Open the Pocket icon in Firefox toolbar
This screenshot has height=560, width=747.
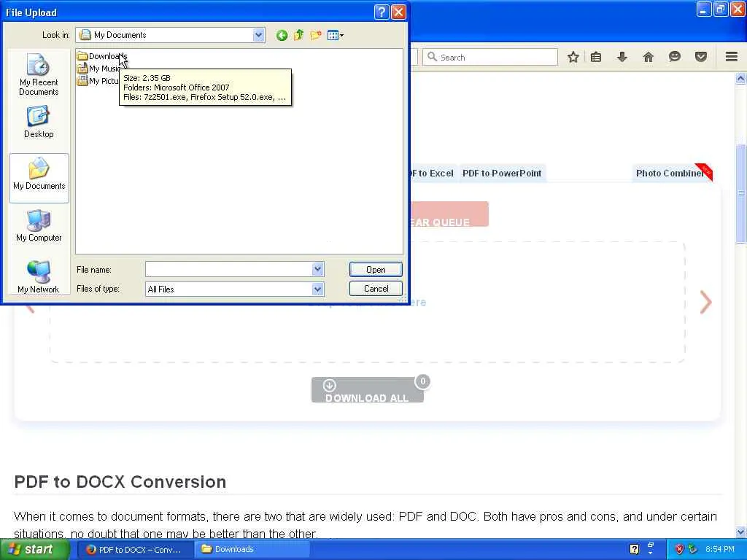[x=701, y=57]
